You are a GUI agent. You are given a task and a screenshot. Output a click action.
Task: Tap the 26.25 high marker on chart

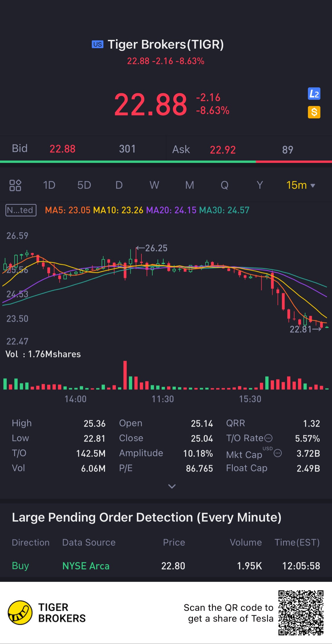pos(152,248)
